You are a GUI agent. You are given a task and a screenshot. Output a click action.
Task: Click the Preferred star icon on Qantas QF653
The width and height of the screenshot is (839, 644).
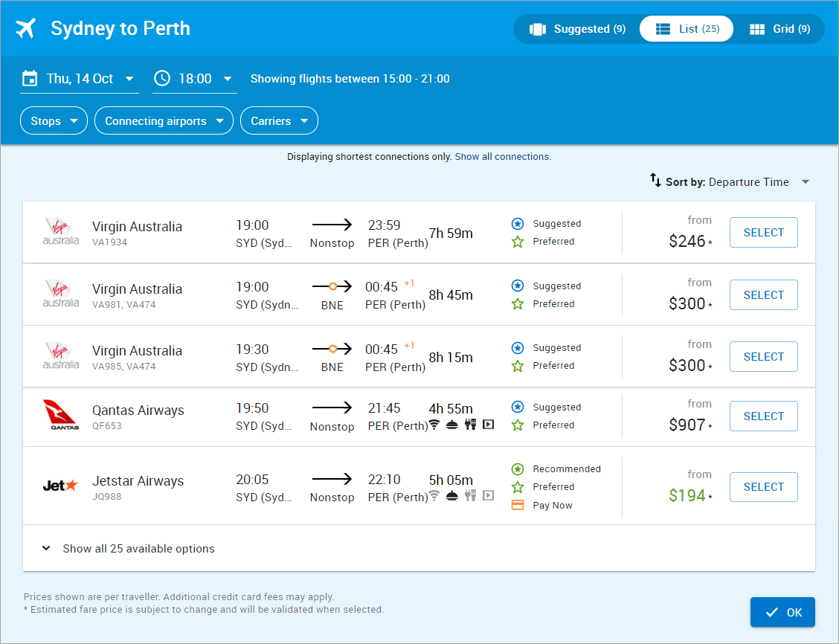tap(518, 425)
